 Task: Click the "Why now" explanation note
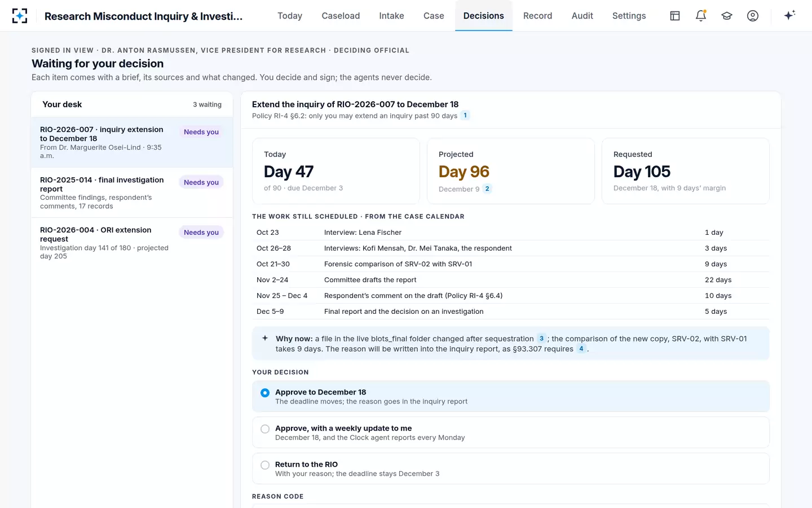pos(511,343)
